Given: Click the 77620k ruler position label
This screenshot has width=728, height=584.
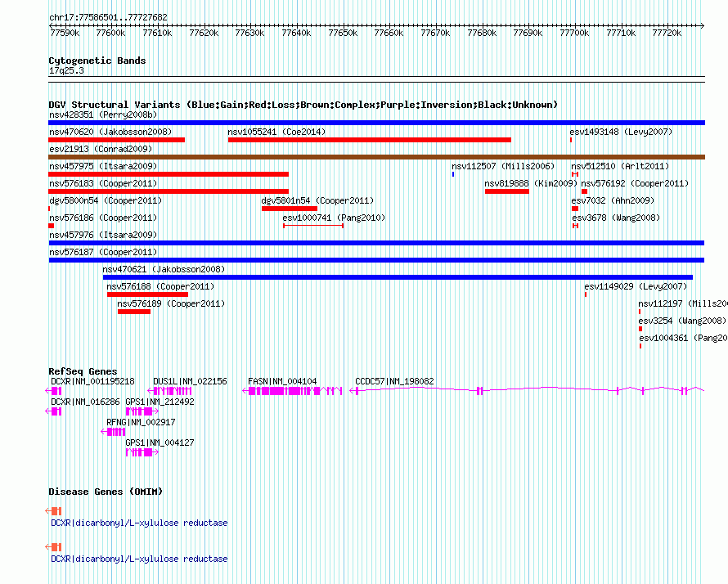Looking at the screenshot, I should tap(204, 33).
